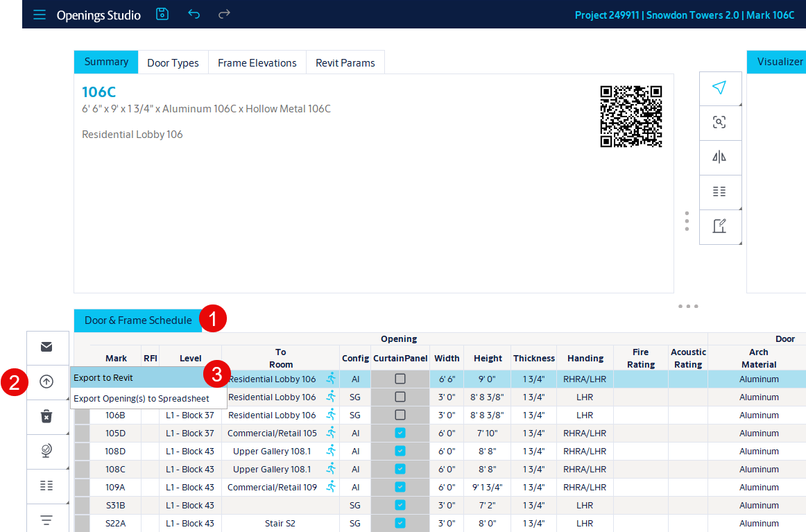806x532 pixels.
Task: Click egress icon in 109A row
Action: [331, 487]
